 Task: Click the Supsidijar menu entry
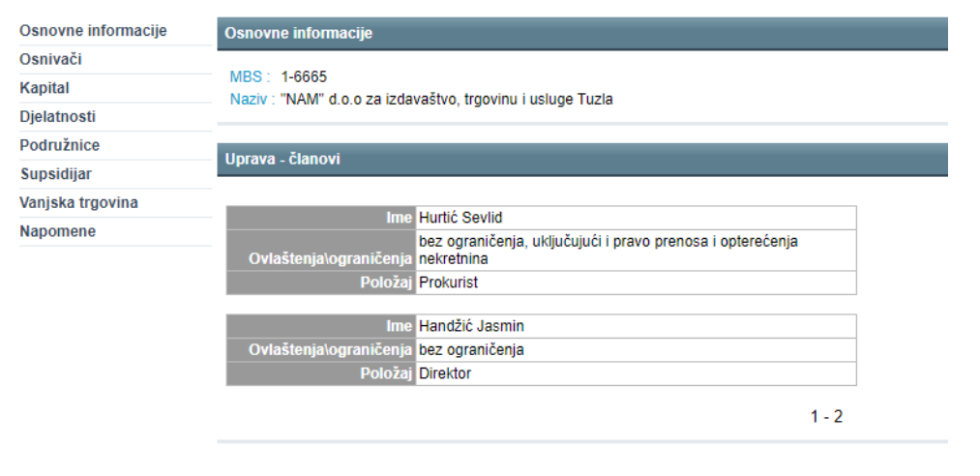click(x=56, y=175)
